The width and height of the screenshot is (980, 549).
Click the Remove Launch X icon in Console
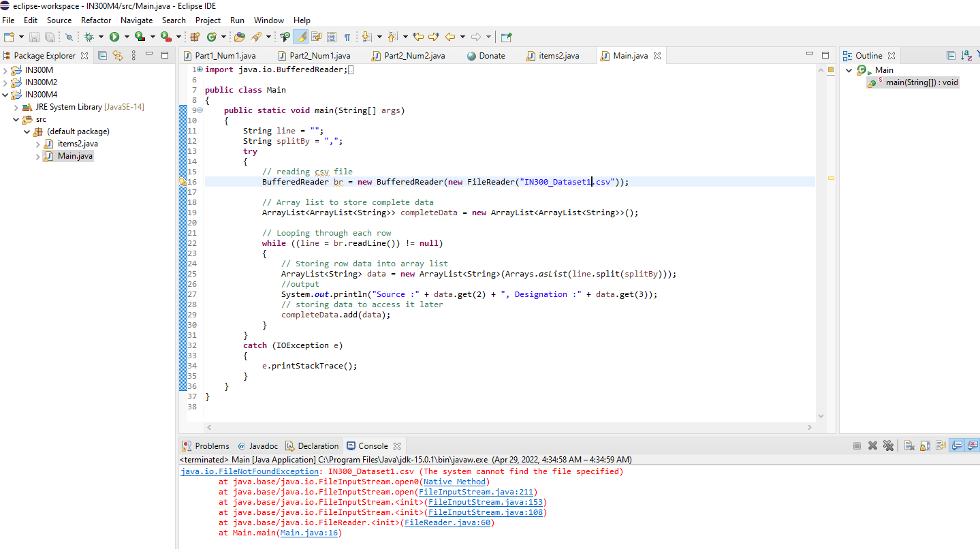pos(872,446)
